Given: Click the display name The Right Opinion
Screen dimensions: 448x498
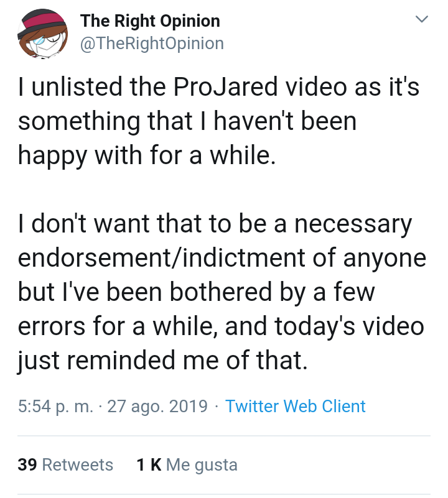Looking at the screenshot, I should 149,21.
